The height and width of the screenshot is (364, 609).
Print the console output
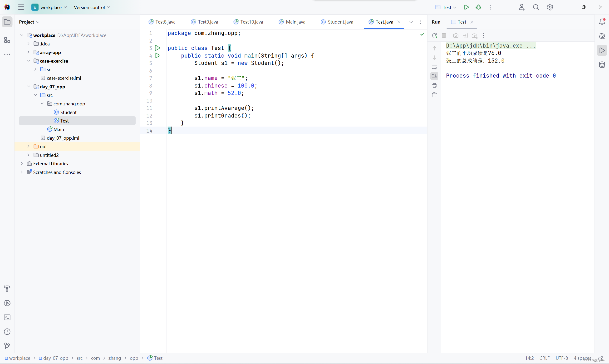tap(434, 85)
